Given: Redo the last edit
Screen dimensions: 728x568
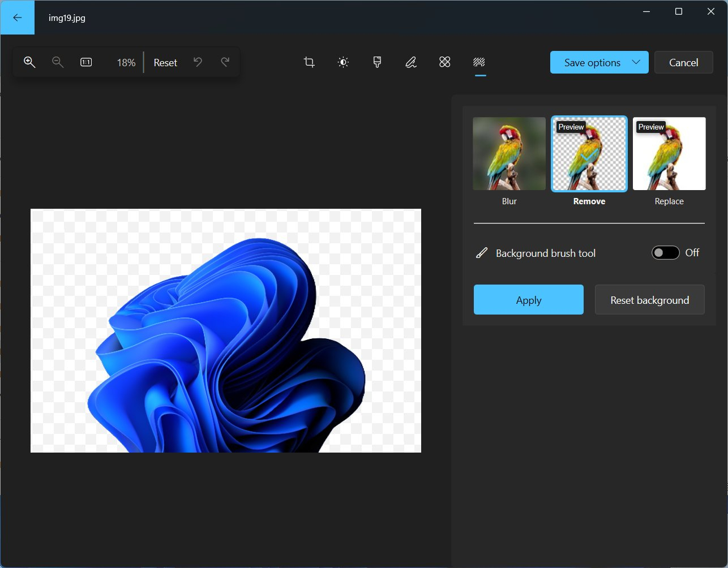Looking at the screenshot, I should pos(225,62).
